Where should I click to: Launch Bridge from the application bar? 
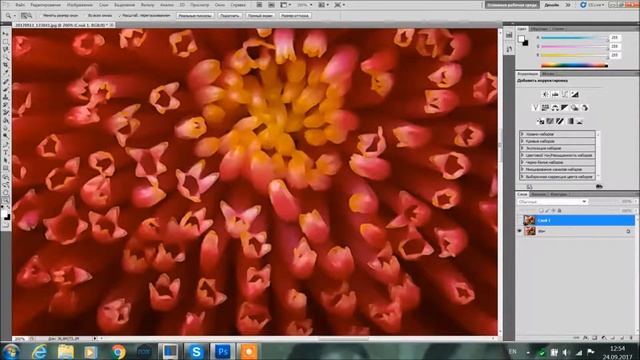(259, 5)
